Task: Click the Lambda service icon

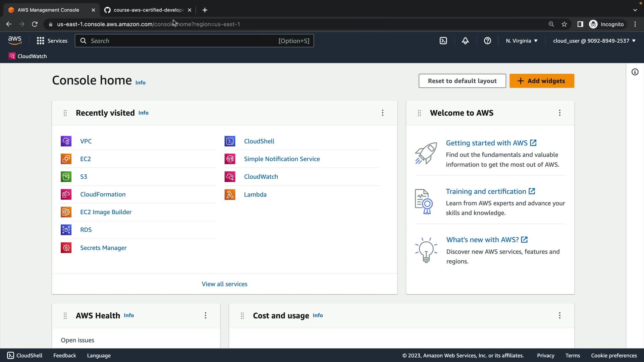Action: pyautogui.click(x=230, y=194)
